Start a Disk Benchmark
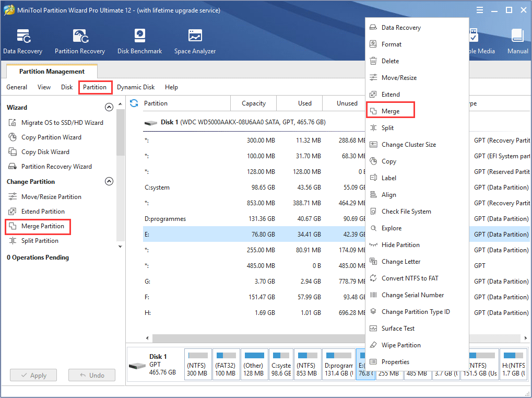The width and height of the screenshot is (532, 398). [139, 41]
